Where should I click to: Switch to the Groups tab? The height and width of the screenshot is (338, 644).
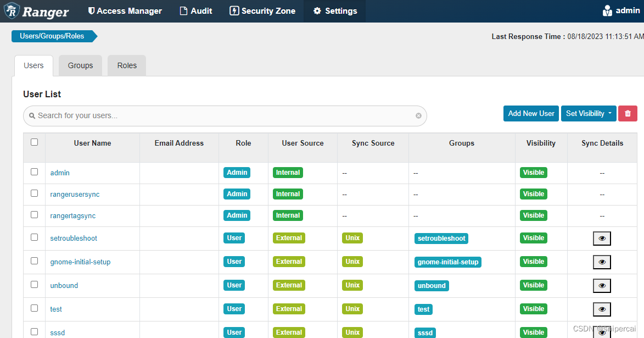tap(80, 65)
